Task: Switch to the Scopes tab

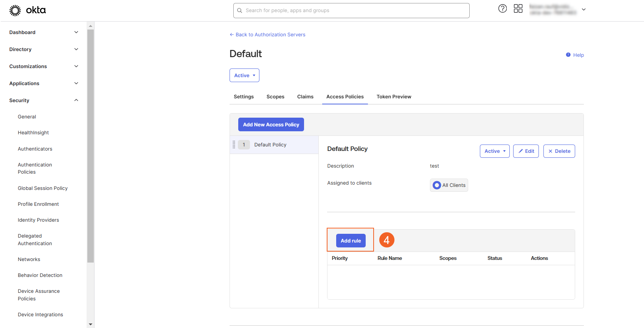Action: (x=275, y=97)
